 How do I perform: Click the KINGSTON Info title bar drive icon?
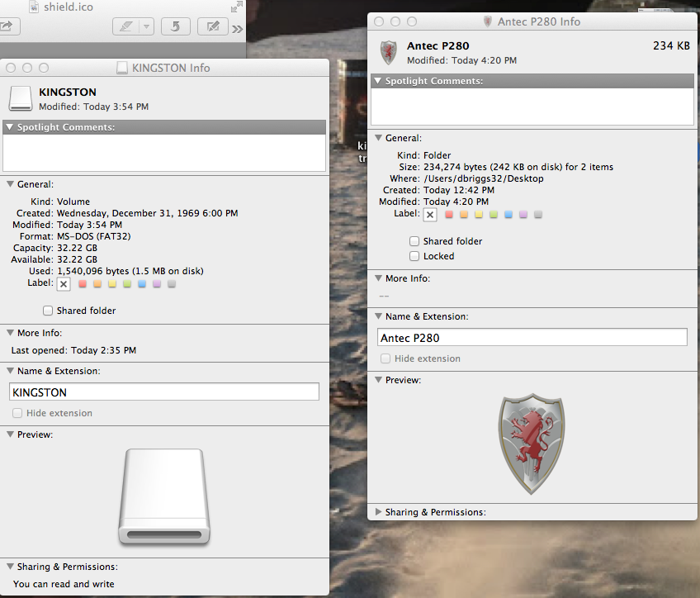click(122, 68)
